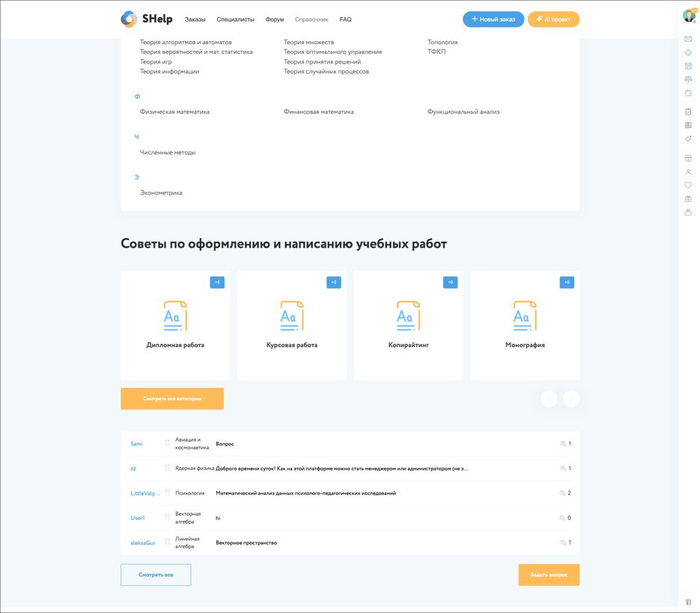Screen dimensions: 700x613
Task: Click the Смотреть все button
Action: [x=156, y=575]
